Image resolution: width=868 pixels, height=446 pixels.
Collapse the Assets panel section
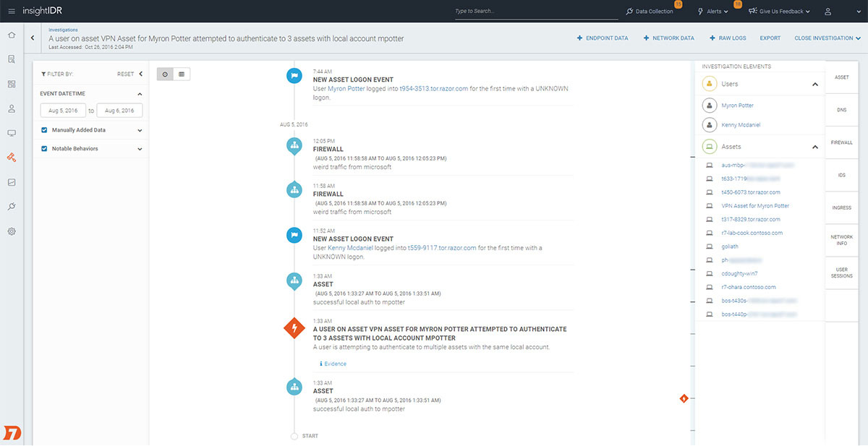coord(816,146)
